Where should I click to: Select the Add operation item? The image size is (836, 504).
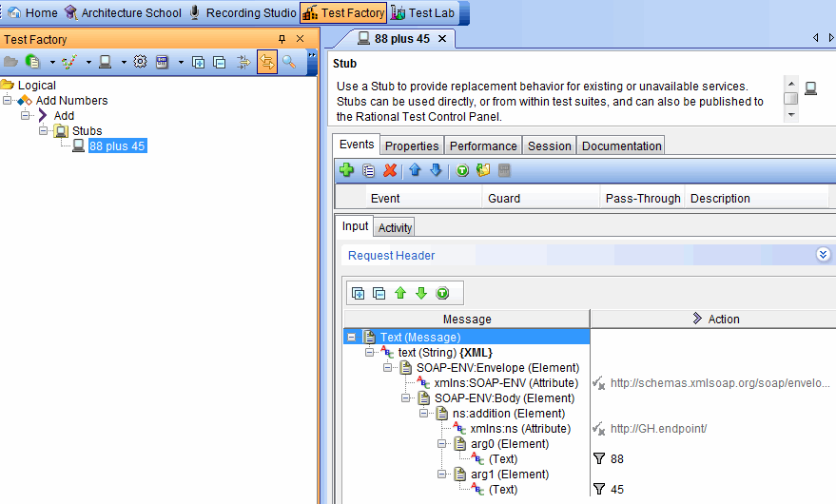pyautogui.click(x=64, y=116)
